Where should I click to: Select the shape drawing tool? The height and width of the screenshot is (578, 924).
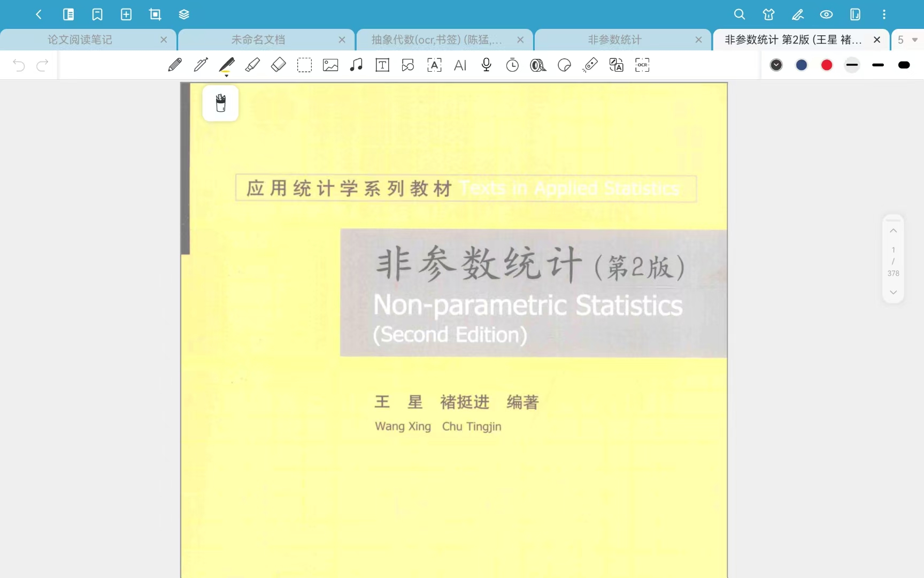[408, 65]
